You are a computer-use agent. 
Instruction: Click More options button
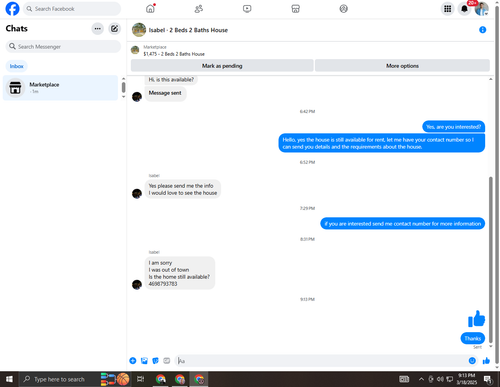pyautogui.click(x=402, y=66)
